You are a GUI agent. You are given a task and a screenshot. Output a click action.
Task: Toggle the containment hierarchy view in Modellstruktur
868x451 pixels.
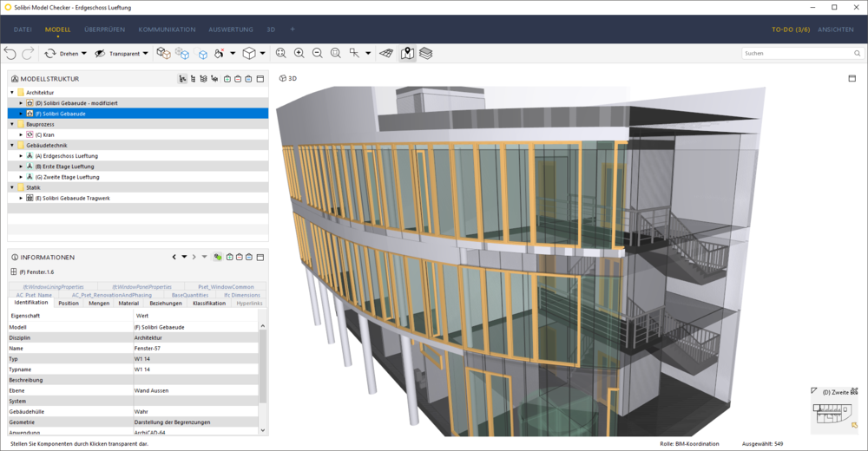pyautogui.click(x=183, y=79)
